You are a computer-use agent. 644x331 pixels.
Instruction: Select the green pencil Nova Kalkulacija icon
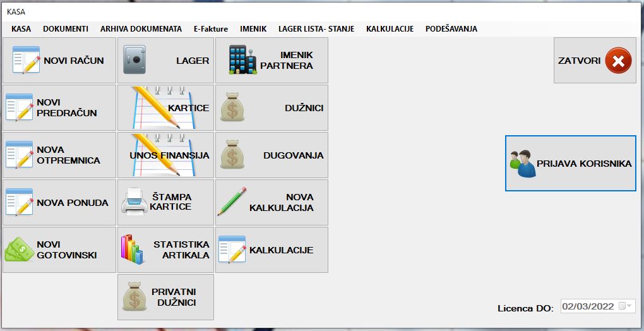(232, 202)
